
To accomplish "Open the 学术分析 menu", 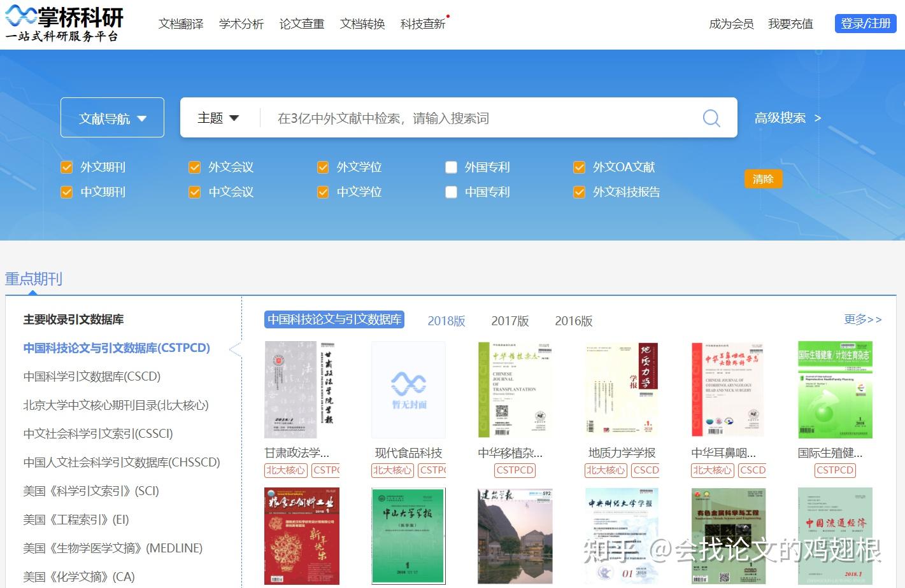I will pyautogui.click(x=241, y=24).
